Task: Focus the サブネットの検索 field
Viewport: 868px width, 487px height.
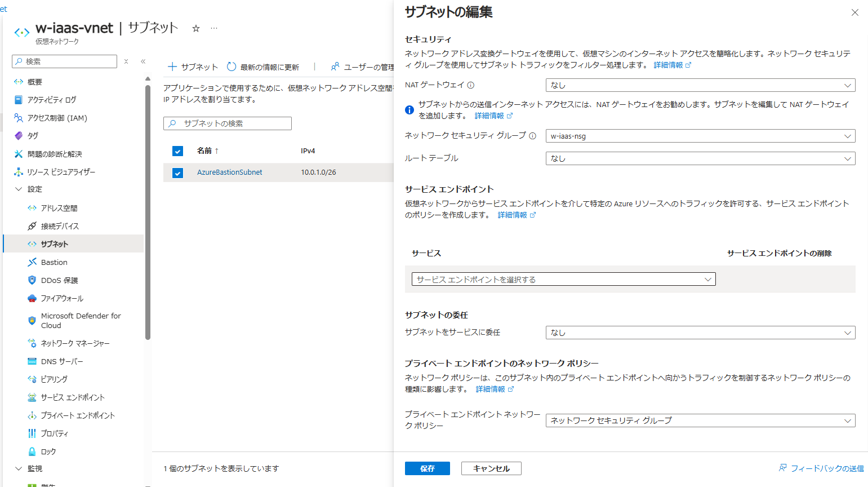Action: pos(228,123)
